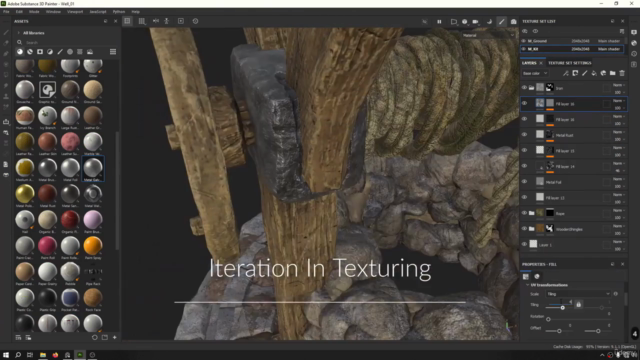Open the Window menu
Viewport: 640px width, 360px height.
(53, 12)
